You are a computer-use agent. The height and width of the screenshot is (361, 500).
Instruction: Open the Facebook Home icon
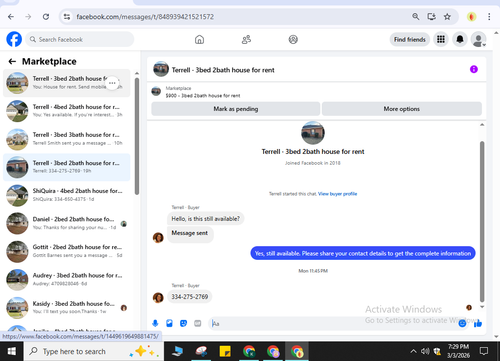coord(199,39)
